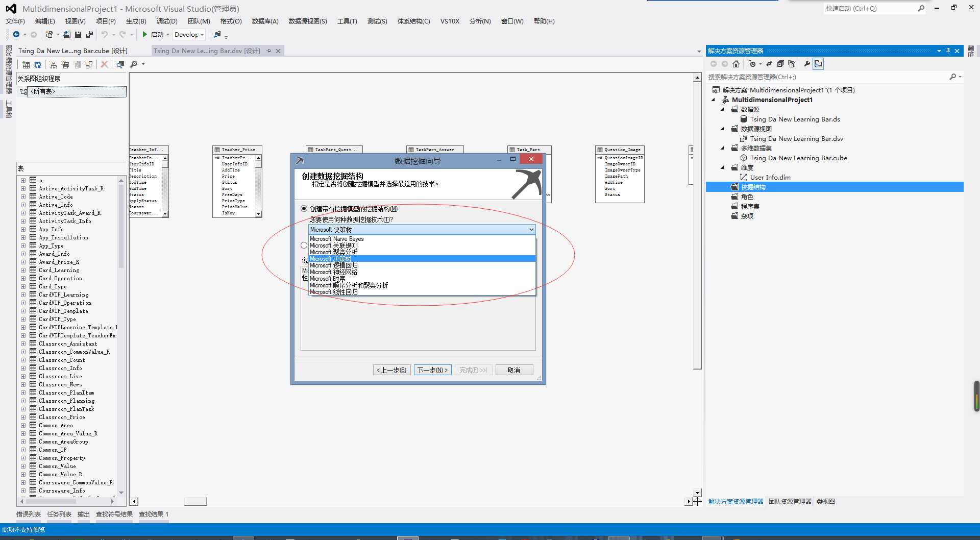Open the mining technique combo box
The image size is (980, 540).
point(422,230)
